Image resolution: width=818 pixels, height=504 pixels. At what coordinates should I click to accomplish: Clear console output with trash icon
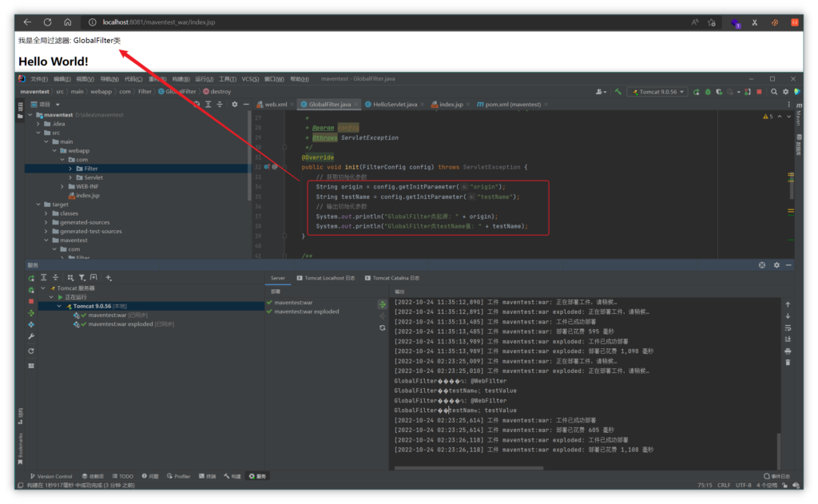tap(788, 363)
